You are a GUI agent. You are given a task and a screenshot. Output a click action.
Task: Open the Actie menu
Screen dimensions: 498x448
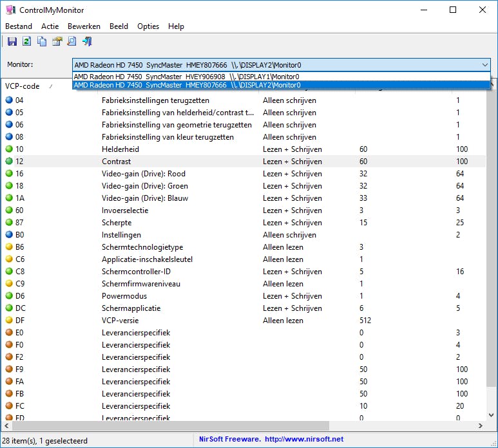50,26
